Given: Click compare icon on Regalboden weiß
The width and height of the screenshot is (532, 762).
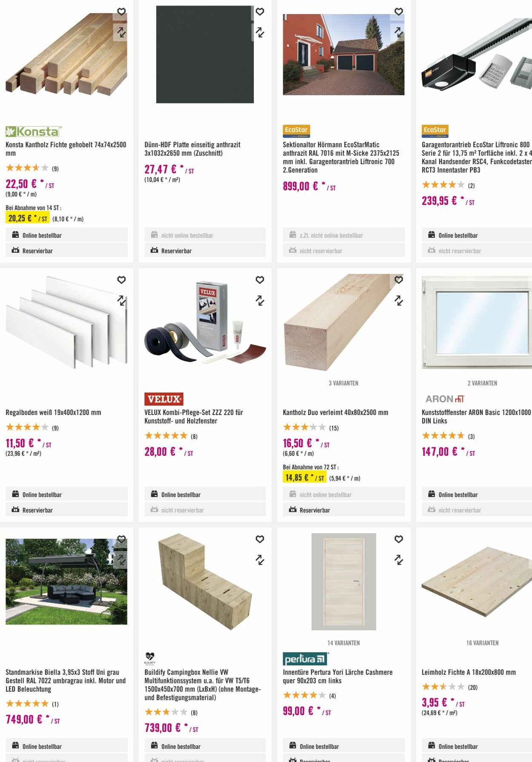Looking at the screenshot, I should [121, 300].
